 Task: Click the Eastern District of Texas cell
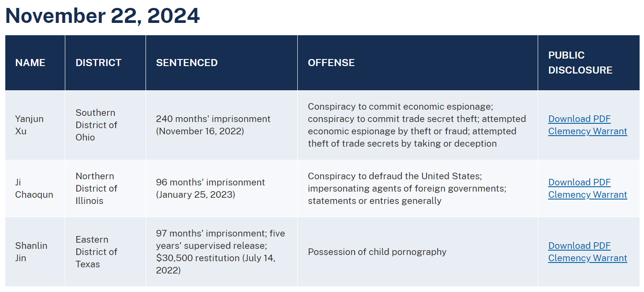(x=96, y=252)
